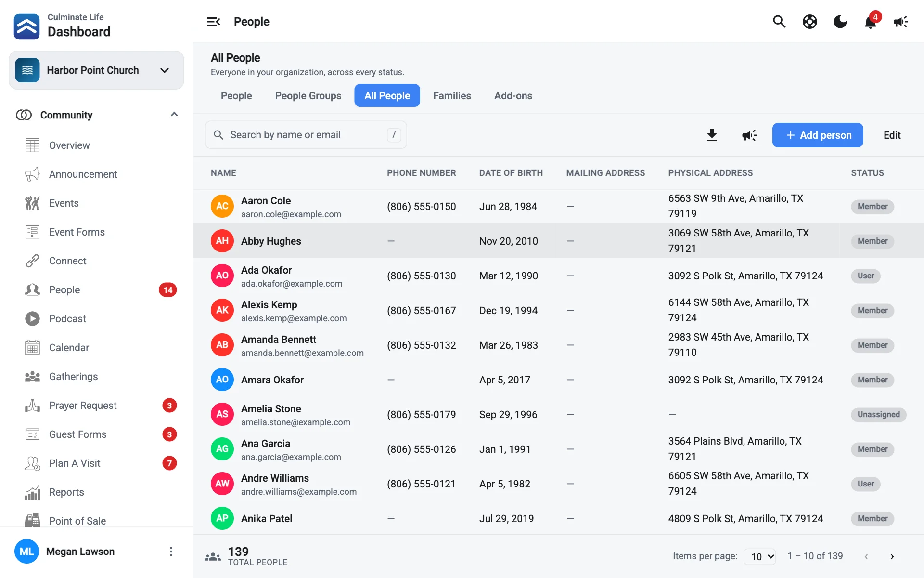Click megaphone icon beside Add person
Image resolution: width=924 pixels, height=578 pixels.
click(749, 135)
